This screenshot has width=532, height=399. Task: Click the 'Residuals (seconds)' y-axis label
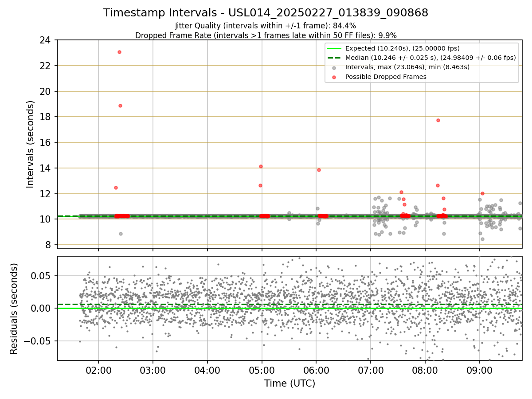click(14, 309)
